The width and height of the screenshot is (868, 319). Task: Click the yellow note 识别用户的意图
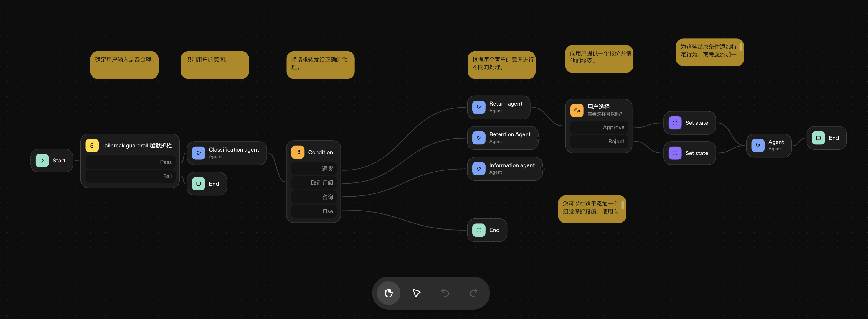pyautogui.click(x=214, y=65)
